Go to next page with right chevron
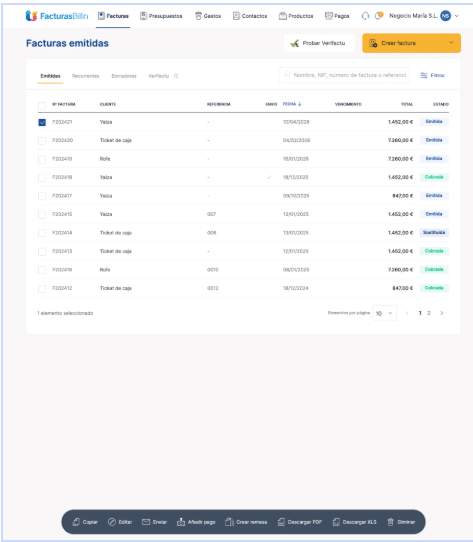473x542 pixels. click(442, 313)
